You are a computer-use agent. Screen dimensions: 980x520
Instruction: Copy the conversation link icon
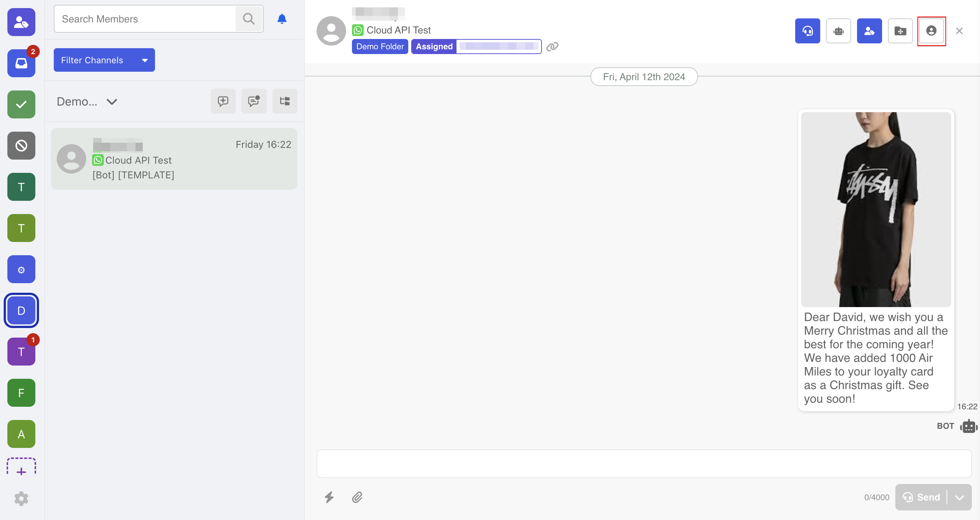click(x=552, y=46)
